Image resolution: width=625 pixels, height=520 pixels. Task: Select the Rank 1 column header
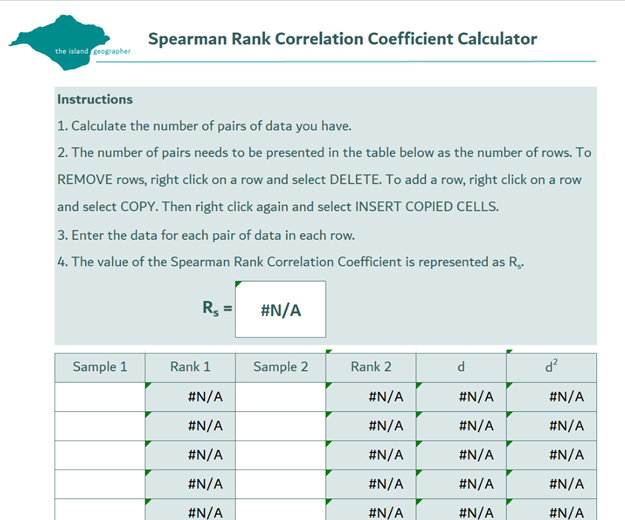[x=190, y=367]
